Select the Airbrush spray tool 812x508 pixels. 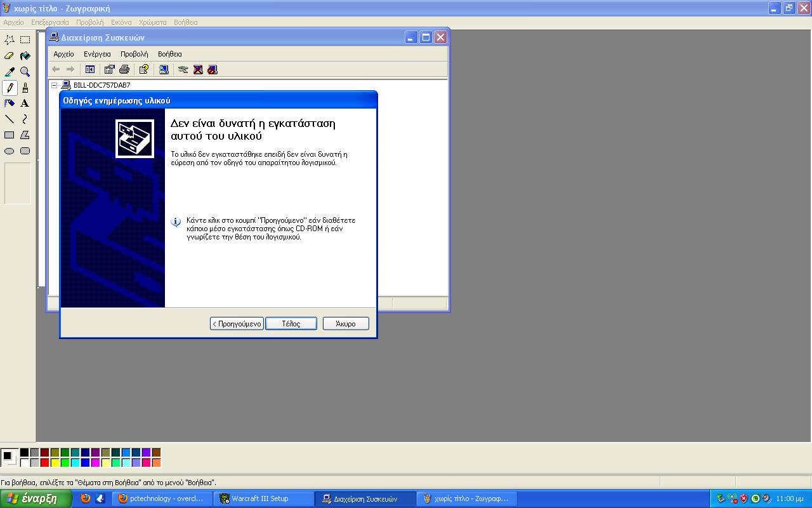(10, 104)
